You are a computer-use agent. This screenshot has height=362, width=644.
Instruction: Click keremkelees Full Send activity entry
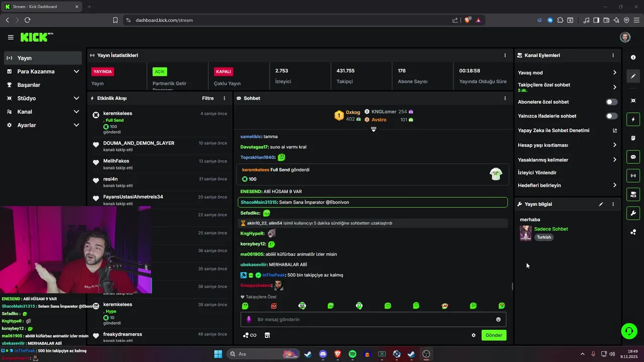click(x=160, y=123)
